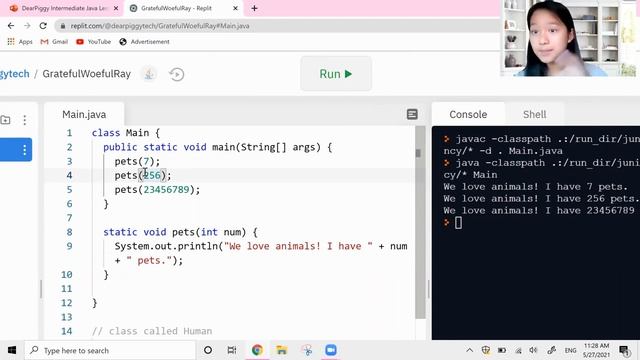Click console output line with 256 pets

pos(541,198)
